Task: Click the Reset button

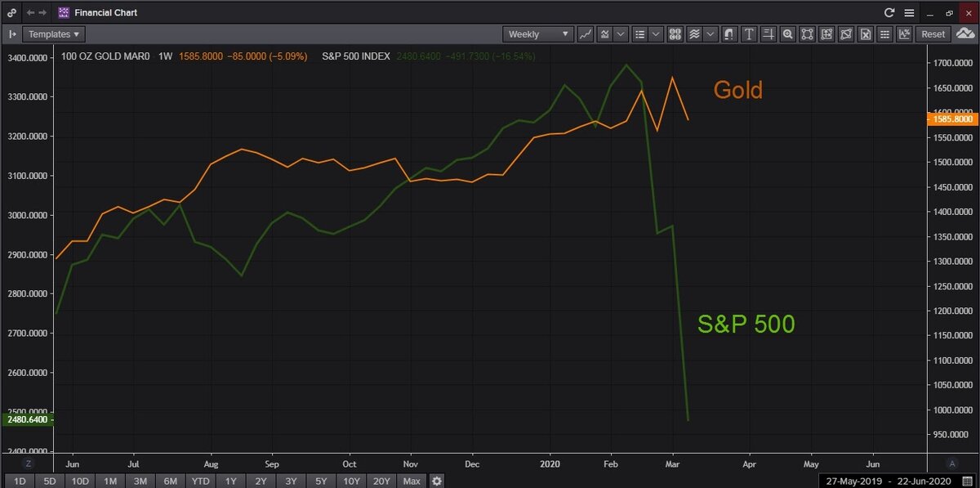Action: click(932, 34)
